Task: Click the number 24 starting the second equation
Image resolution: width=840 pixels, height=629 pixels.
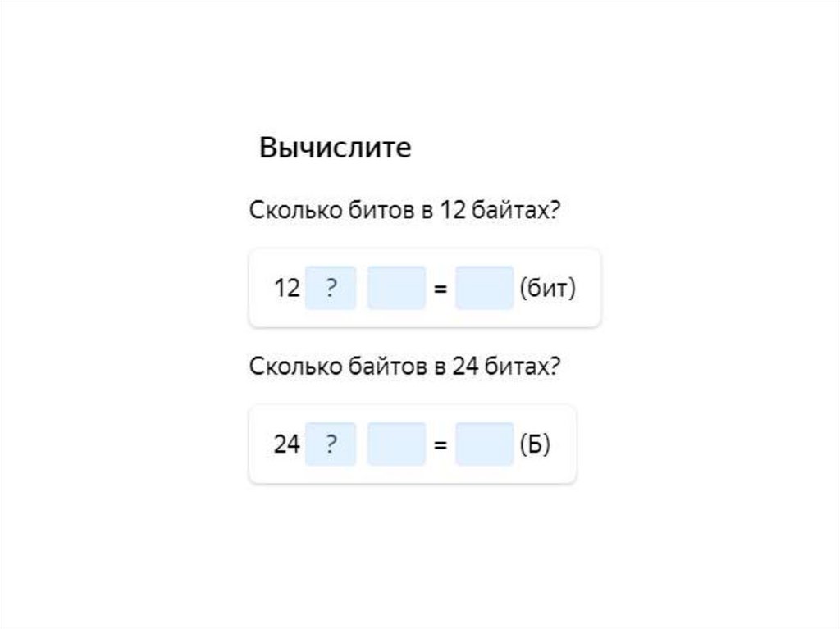Action: (x=287, y=445)
